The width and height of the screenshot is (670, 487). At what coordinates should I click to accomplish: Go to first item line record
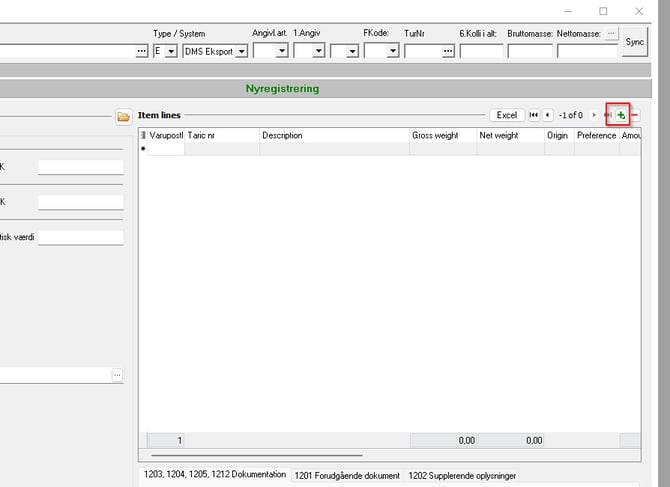coord(533,116)
